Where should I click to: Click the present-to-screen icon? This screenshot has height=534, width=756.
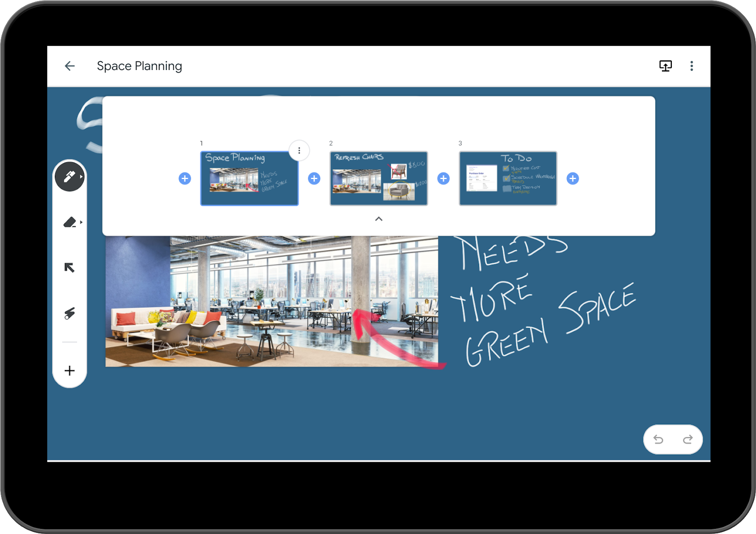[x=665, y=66]
